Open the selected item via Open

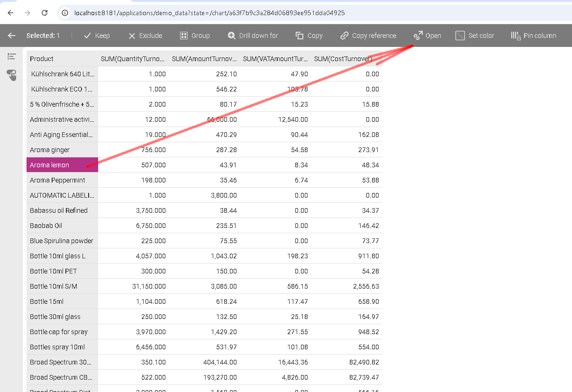pyautogui.click(x=427, y=36)
